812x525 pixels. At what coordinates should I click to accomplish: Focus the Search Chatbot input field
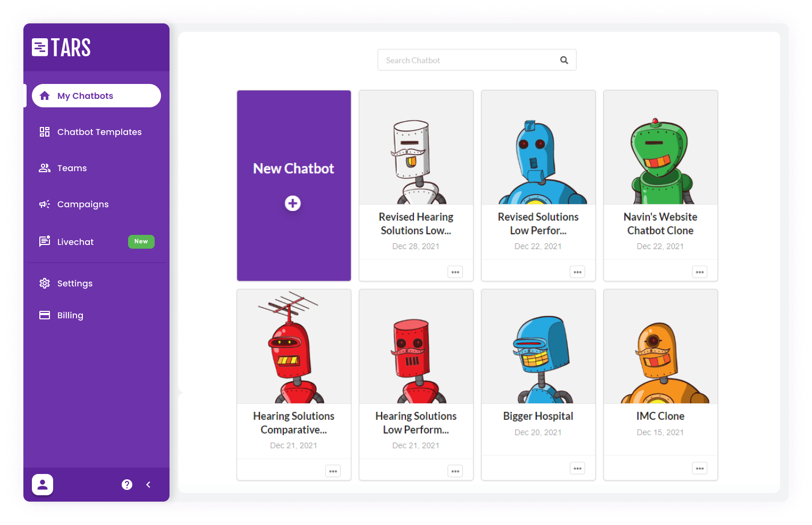[468, 60]
